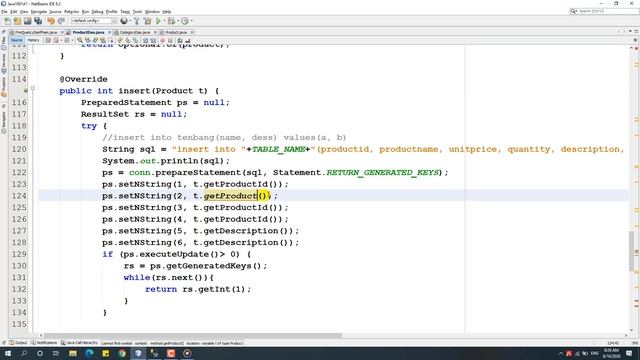The width and height of the screenshot is (640, 360).
Task: Click the orange Camtasia icon on taskbar
Action: [x=171, y=353]
